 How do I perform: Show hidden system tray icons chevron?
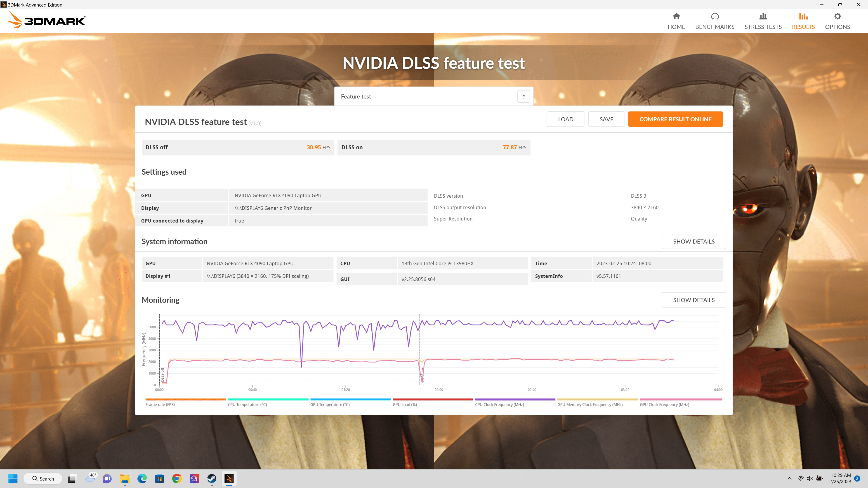tap(789, 479)
